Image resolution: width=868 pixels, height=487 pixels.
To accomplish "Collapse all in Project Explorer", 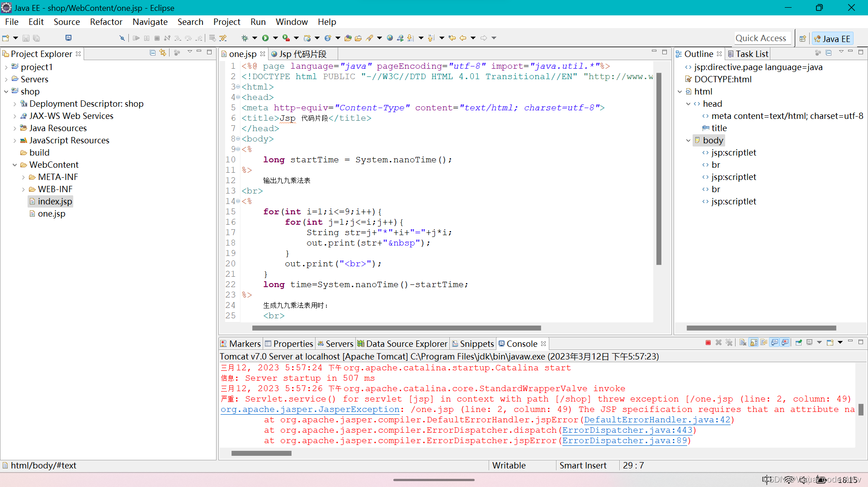I will 152,53.
